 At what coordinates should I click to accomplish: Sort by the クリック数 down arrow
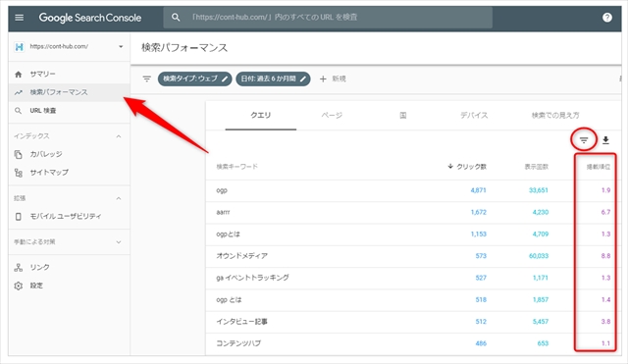click(450, 166)
